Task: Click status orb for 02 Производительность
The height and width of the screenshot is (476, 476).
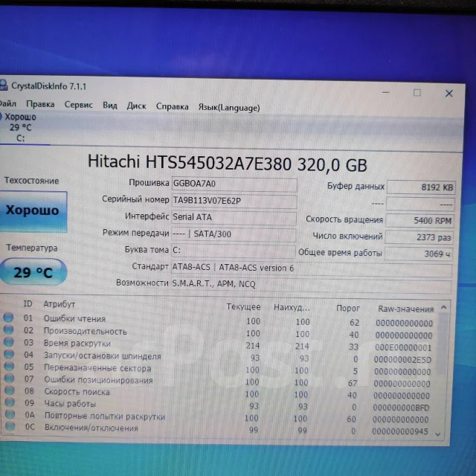Action: click(8, 329)
